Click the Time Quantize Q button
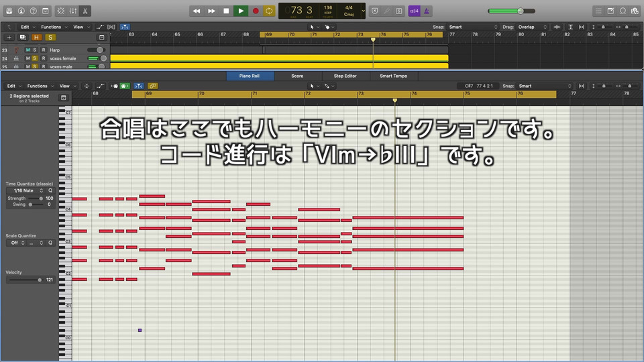 click(50, 191)
